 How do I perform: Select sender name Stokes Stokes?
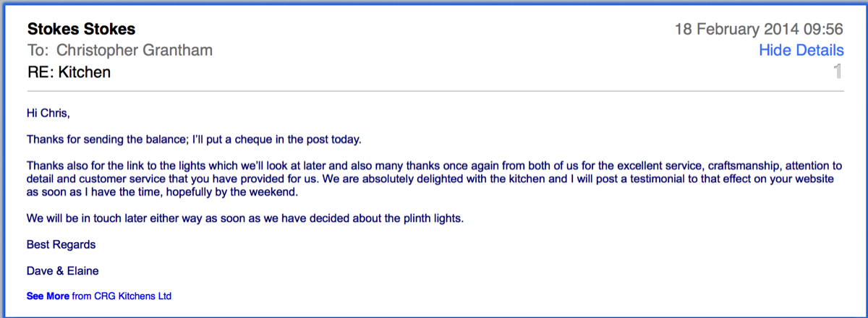point(81,30)
